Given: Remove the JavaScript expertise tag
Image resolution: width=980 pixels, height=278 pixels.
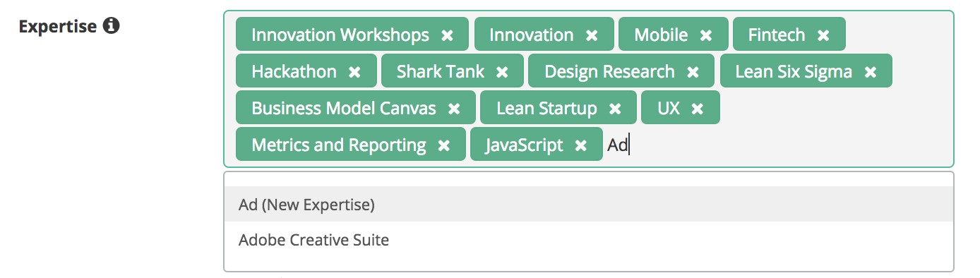Looking at the screenshot, I should [581, 145].
